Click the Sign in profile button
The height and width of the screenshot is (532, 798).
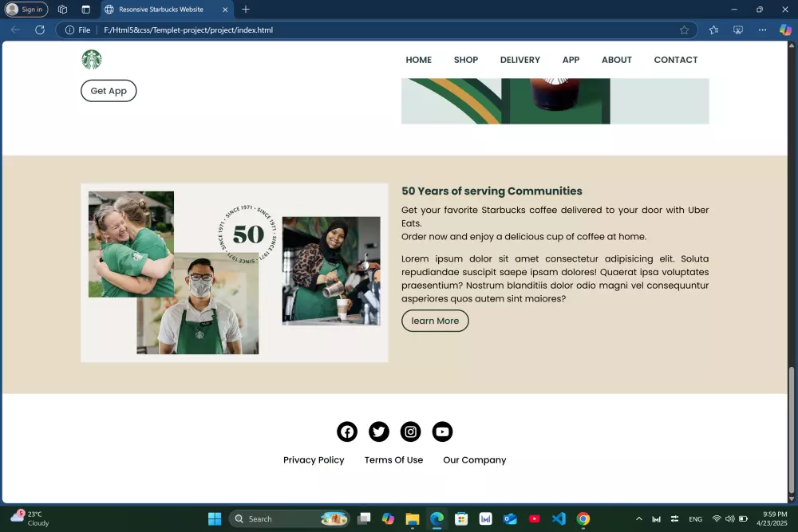click(26, 9)
